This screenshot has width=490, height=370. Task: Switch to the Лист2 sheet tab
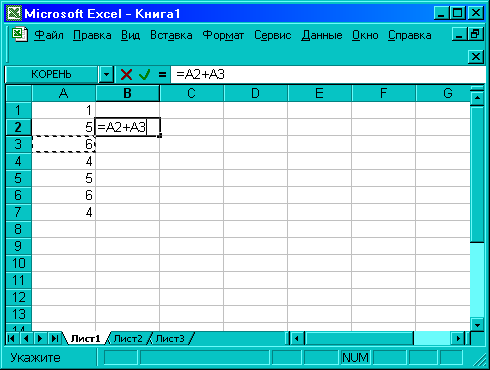pos(128,339)
